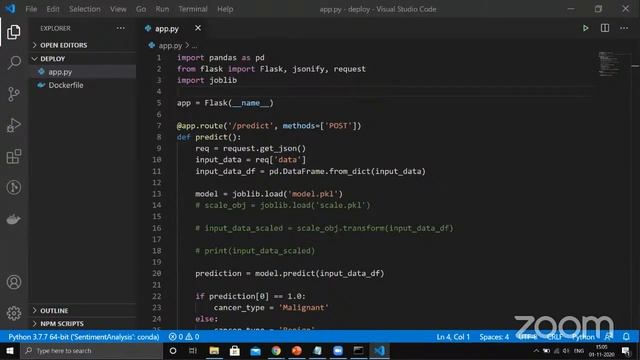This screenshot has height=360, width=640.
Task: Change indentation via Spaces: 4
Action: click(494, 337)
